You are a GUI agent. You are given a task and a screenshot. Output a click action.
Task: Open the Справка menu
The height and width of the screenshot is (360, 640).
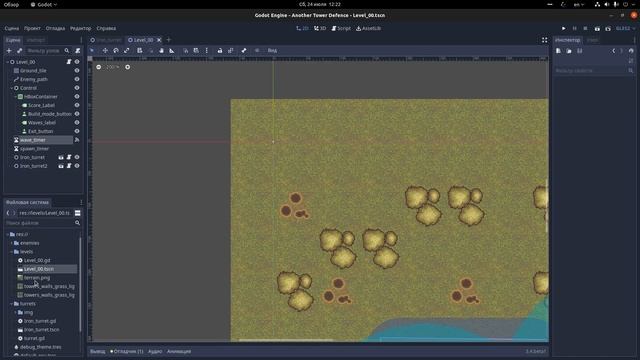[x=106, y=29]
